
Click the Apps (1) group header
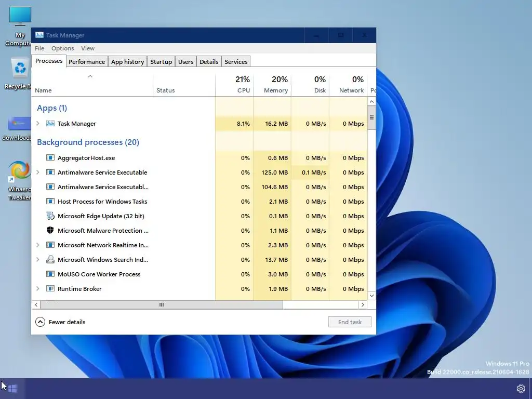click(52, 108)
